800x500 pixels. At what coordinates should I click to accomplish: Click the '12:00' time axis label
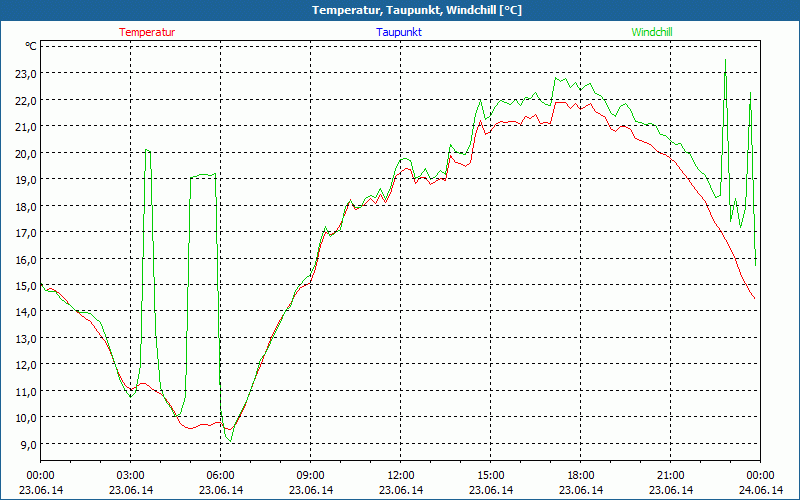tap(401, 476)
